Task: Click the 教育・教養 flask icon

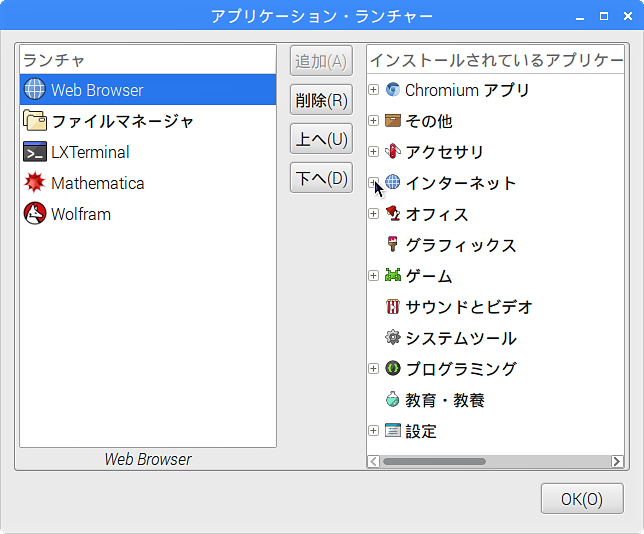Action: (x=393, y=399)
